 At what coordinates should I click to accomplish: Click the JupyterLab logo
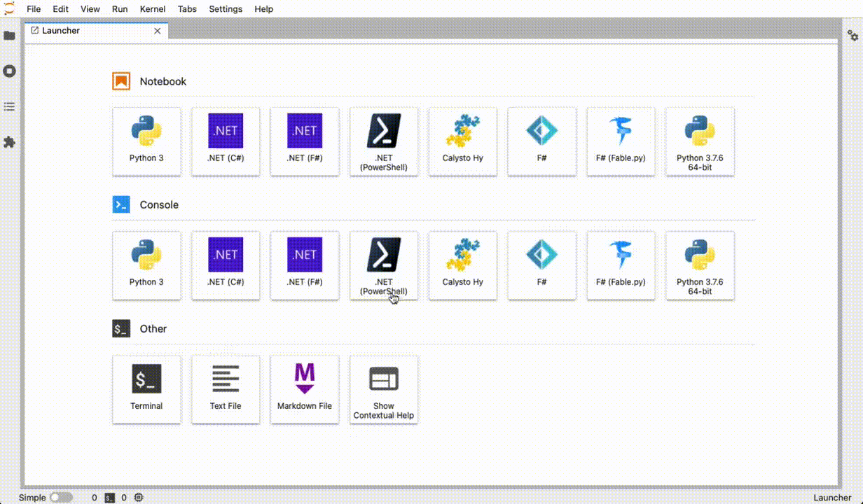tap(9, 8)
